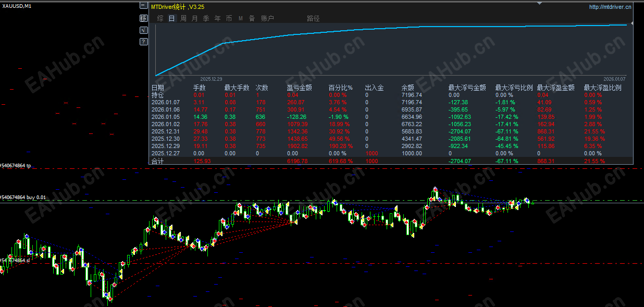Viewport: 644px width, 307px height.
Task: Select the 周 weekly statistics tab
Action: [183, 18]
